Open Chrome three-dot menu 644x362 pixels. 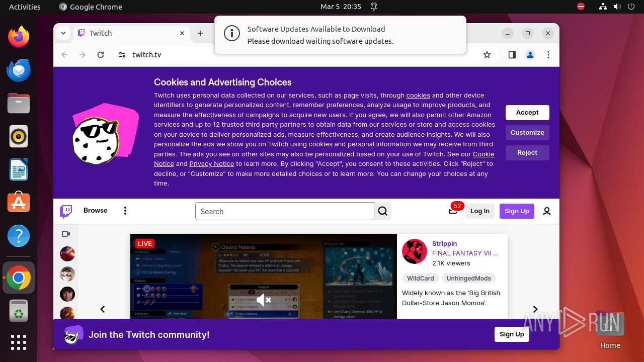[x=548, y=55]
